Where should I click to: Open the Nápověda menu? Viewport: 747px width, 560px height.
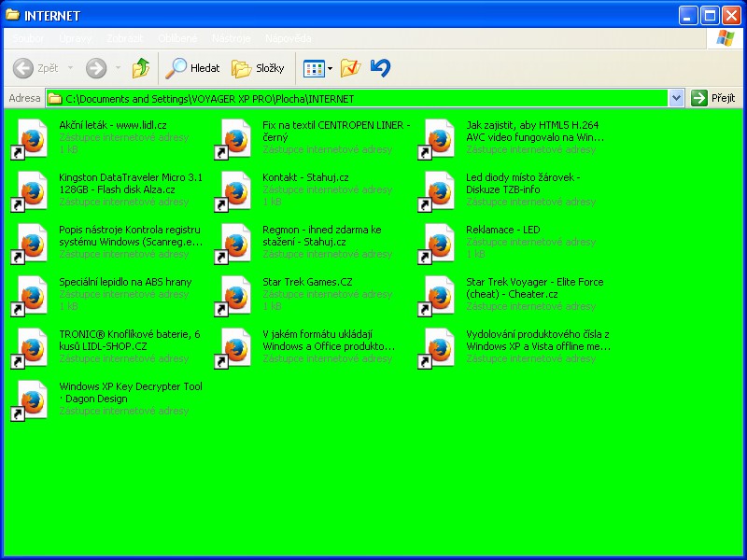click(x=288, y=38)
